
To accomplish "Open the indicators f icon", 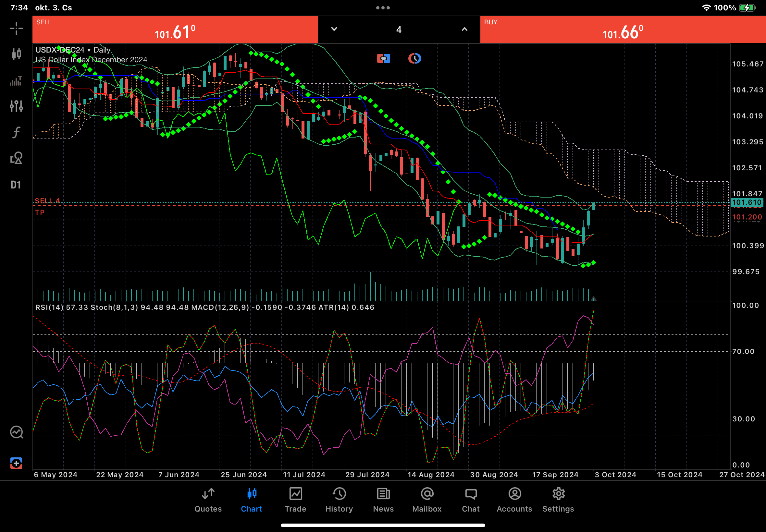I will pos(16,132).
